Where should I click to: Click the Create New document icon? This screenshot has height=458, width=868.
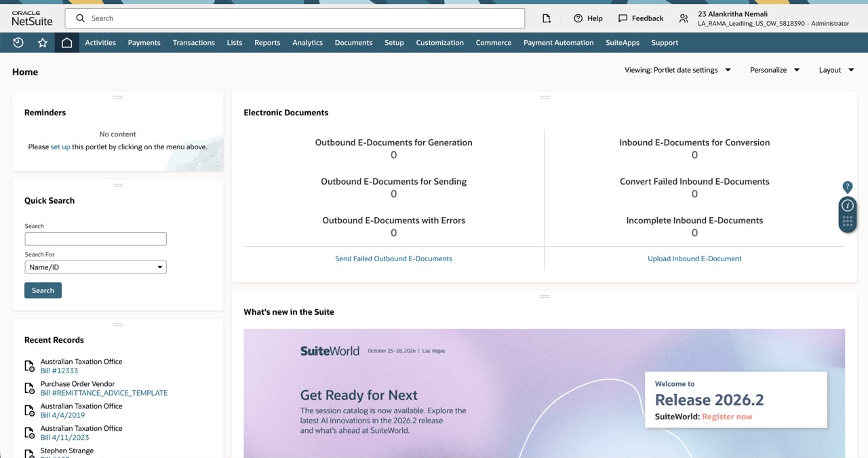coord(547,18)
